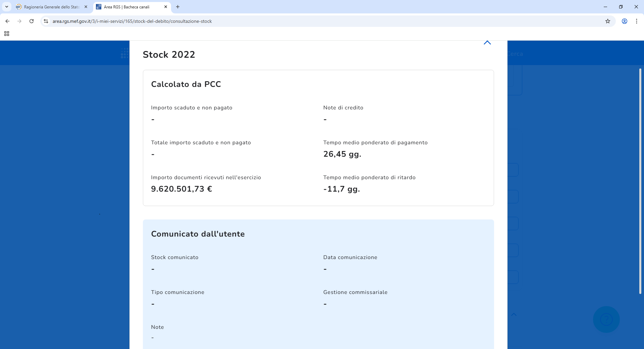
Task: Go forward to the next page
Action: point(19,21)
